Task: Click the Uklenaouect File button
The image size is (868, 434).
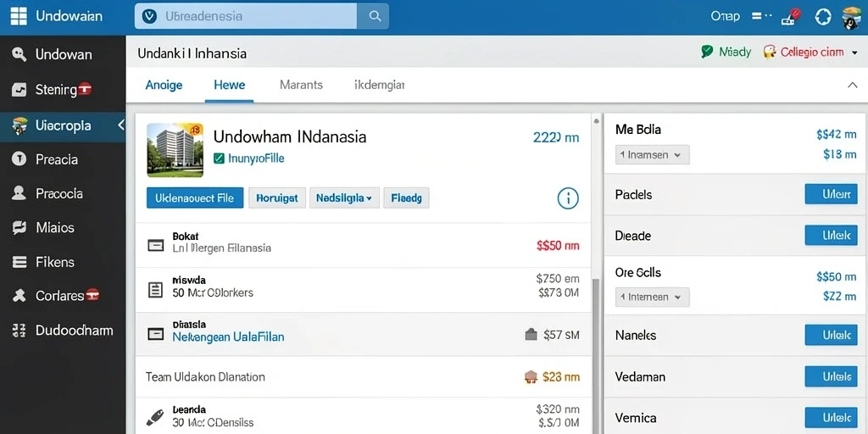Action: 195,198
